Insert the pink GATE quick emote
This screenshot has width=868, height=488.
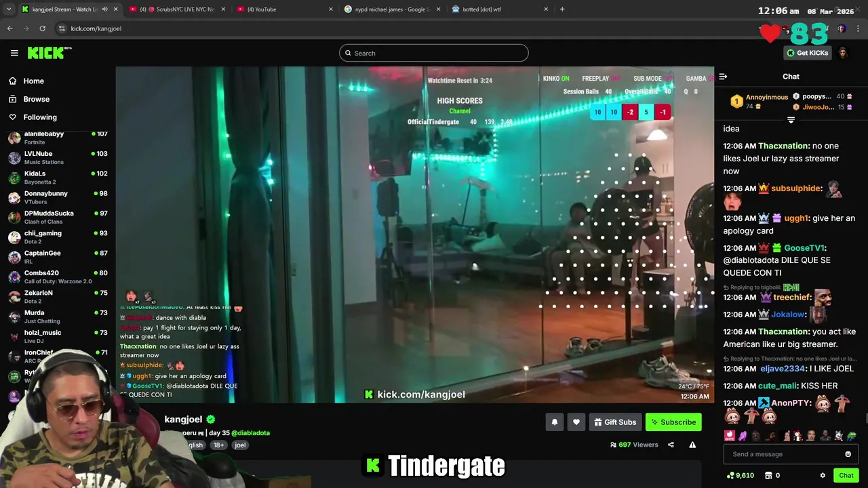729,436
